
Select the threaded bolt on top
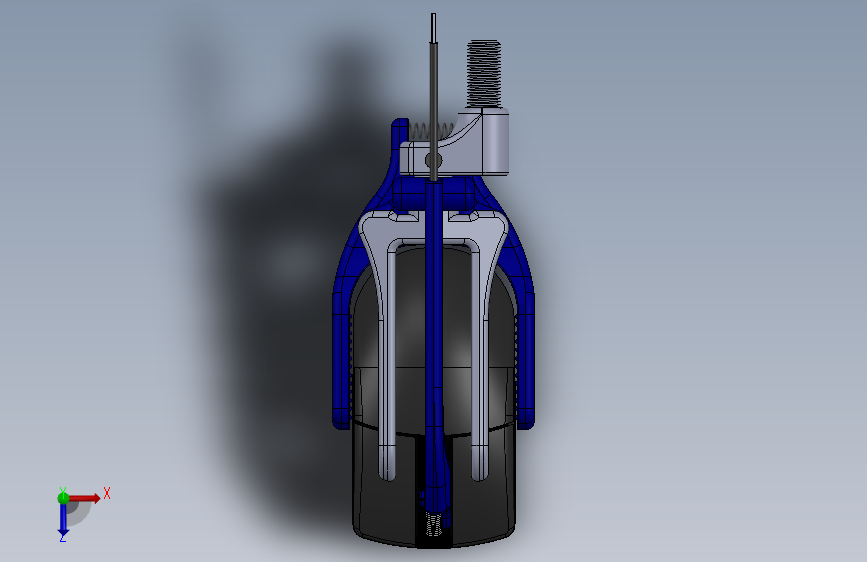pyautogui.click(x=484, y=74)
